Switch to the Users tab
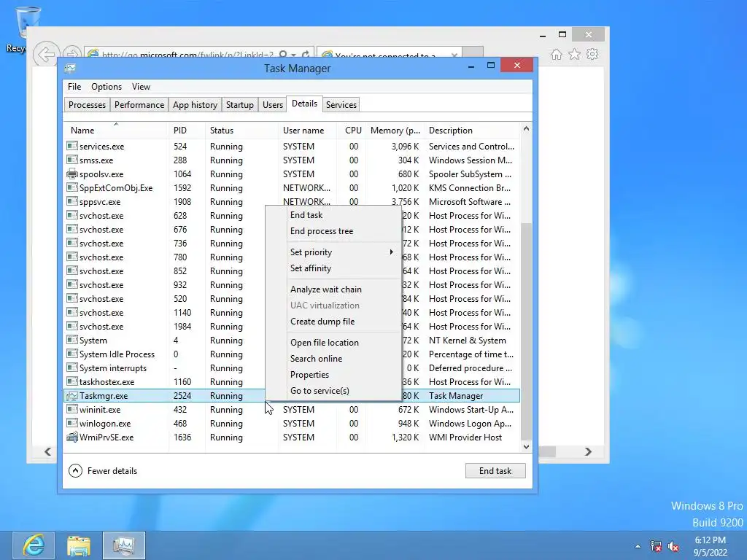Screen dimensions: 747x560 (x=273, y=105)
